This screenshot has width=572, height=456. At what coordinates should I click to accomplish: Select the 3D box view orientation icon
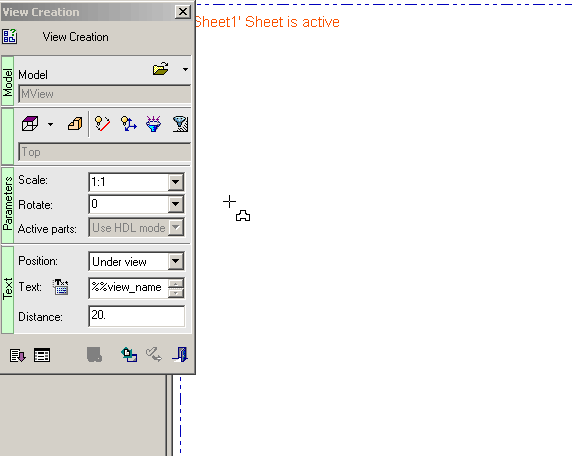(30, 124)
